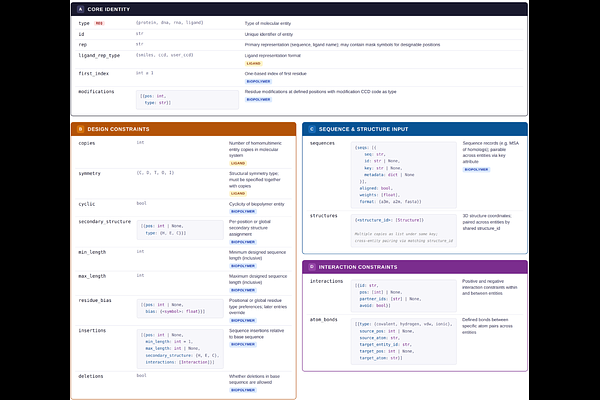Click the 'C' badge beside Sequence & Structure Input

312,129
